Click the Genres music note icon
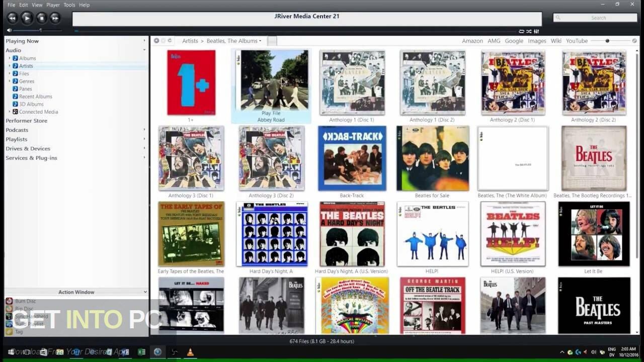Viewport: 644px width, 362px height. [x=15, y=81]
